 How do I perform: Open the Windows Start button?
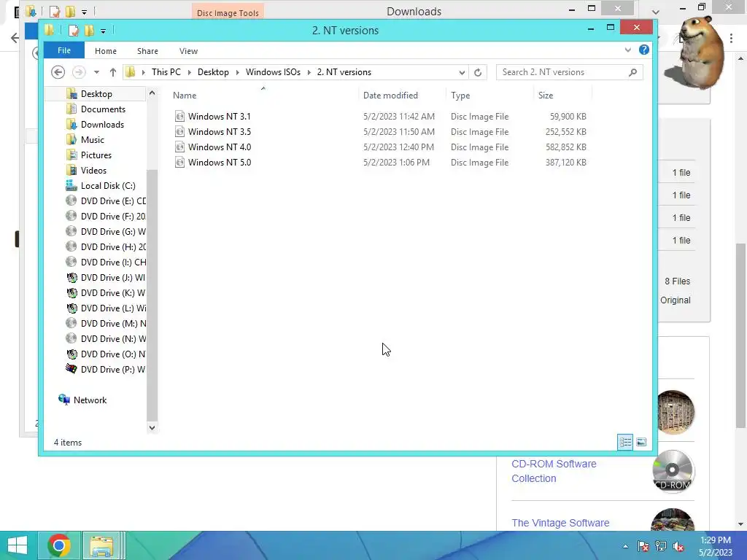pos(18,545)
